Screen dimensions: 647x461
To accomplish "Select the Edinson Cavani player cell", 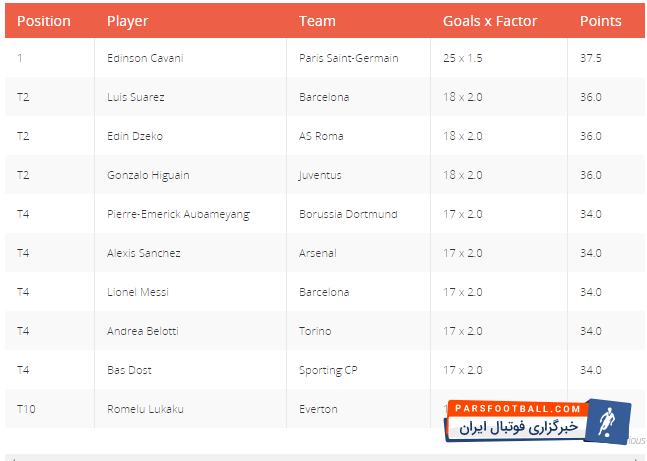I will pyautogui.click(x=145, y=58).
